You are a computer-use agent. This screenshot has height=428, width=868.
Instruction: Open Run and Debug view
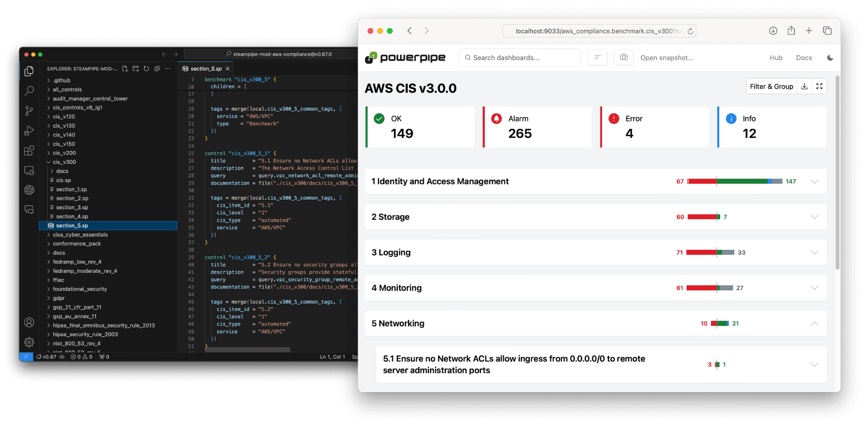point(29,131)
